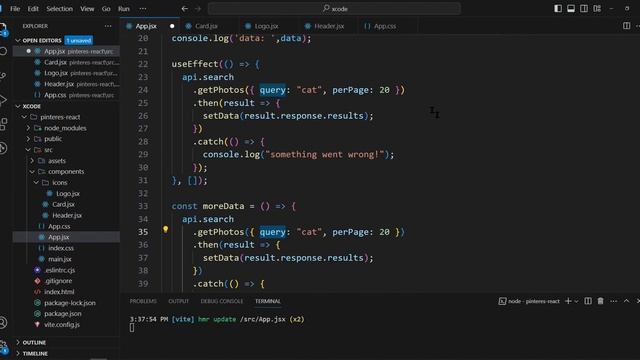Switch to the Header.jsx editor tab
This screenshot has height=360, width=640.
(x=329, y=26)
